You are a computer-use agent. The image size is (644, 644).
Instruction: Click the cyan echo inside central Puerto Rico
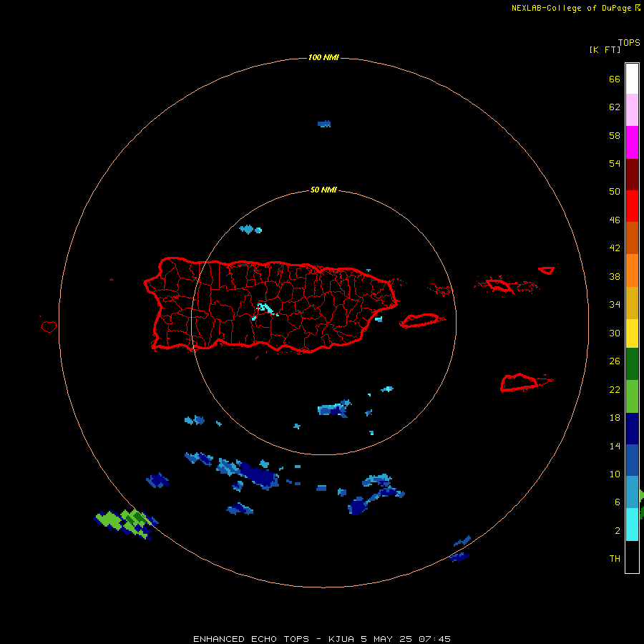(x=265, y=311)
